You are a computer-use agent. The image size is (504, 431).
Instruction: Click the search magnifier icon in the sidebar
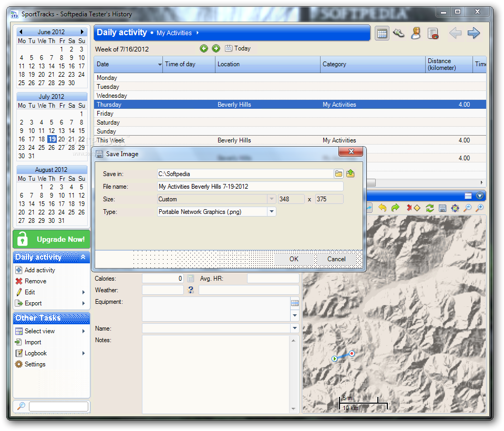tap(21, 406)
